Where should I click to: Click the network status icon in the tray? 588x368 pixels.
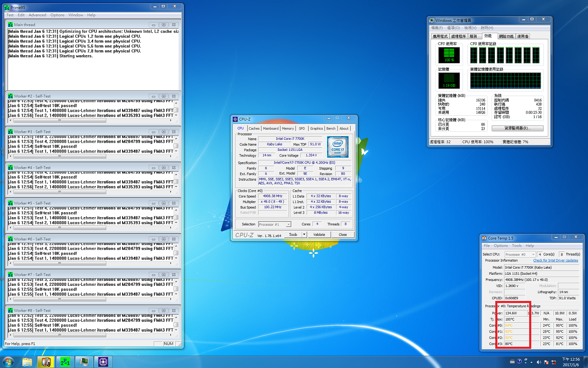click(x=554, y=362)
